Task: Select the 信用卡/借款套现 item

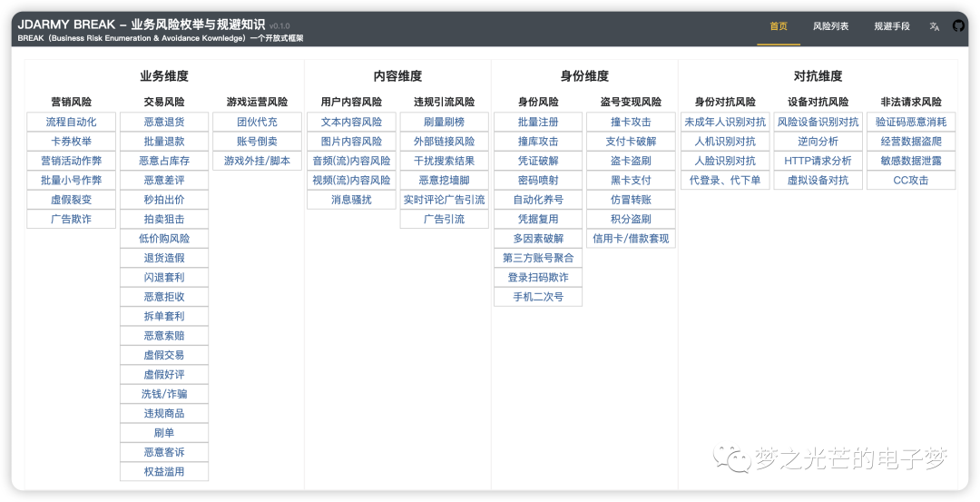Action: (631, 238)
